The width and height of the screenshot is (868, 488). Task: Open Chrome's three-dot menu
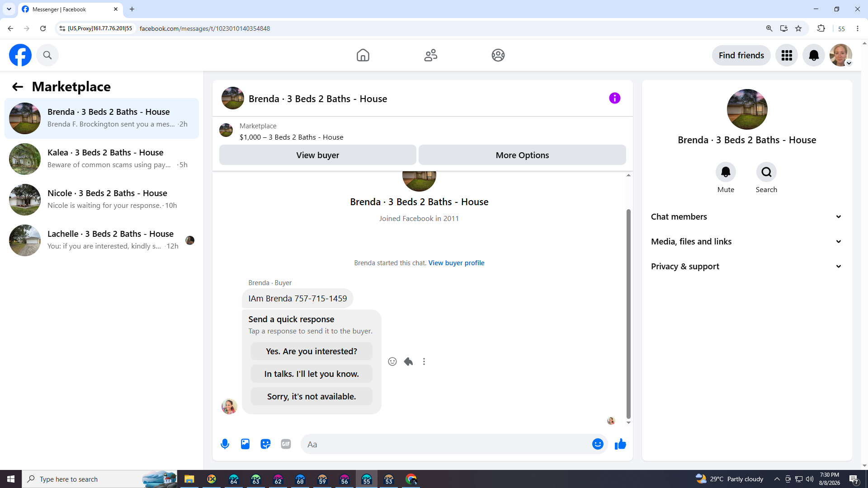[x=858, y=28]
